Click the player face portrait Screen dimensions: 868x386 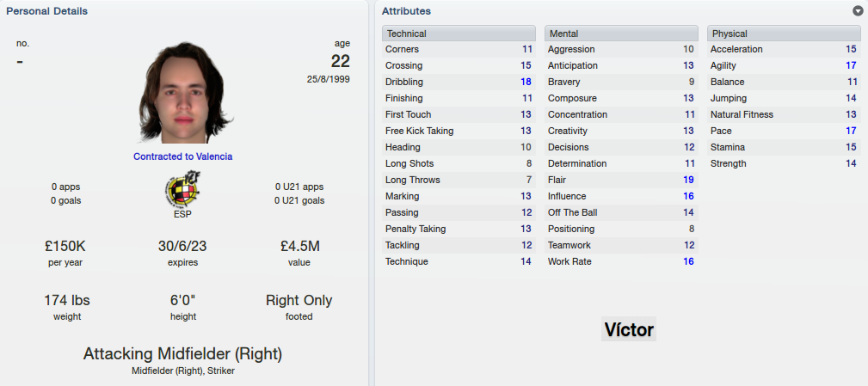[x=182, y=92]
